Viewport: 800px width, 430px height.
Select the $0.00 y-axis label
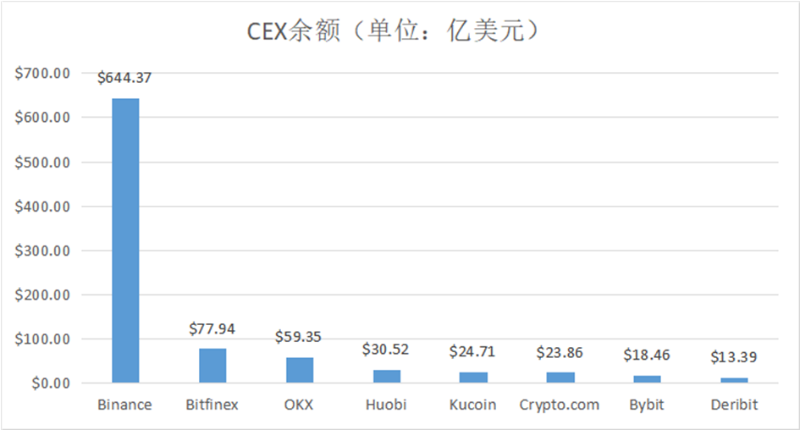coord(51,383)
